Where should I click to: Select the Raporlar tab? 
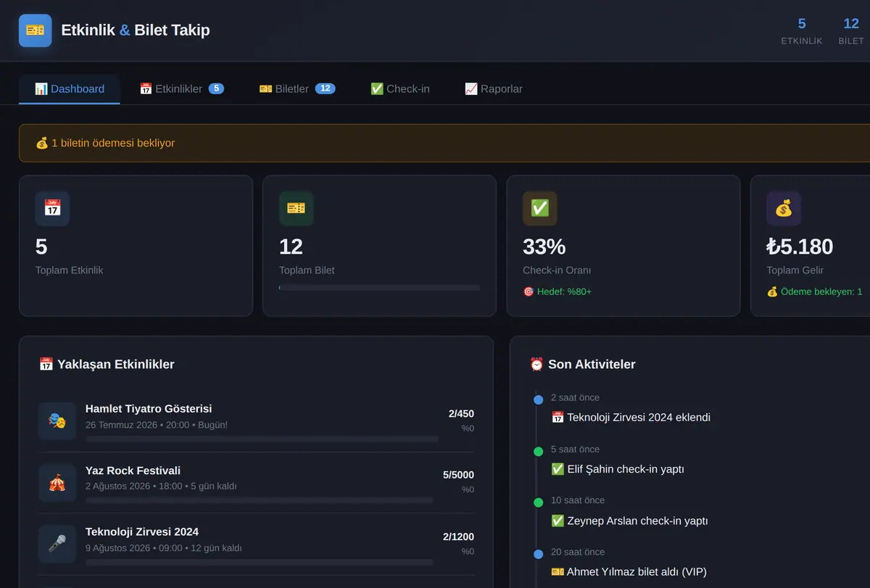(x=494, y=89)
